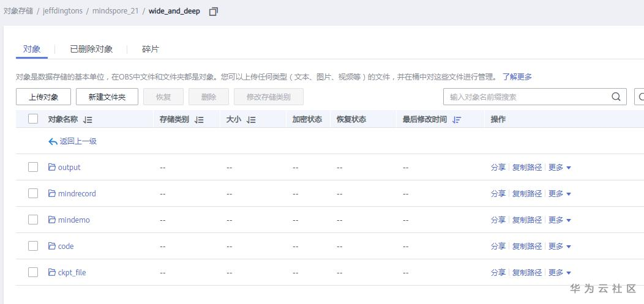Screen dimensions: 644x304
Task: Check the box for the code folder
Action: 33,246
